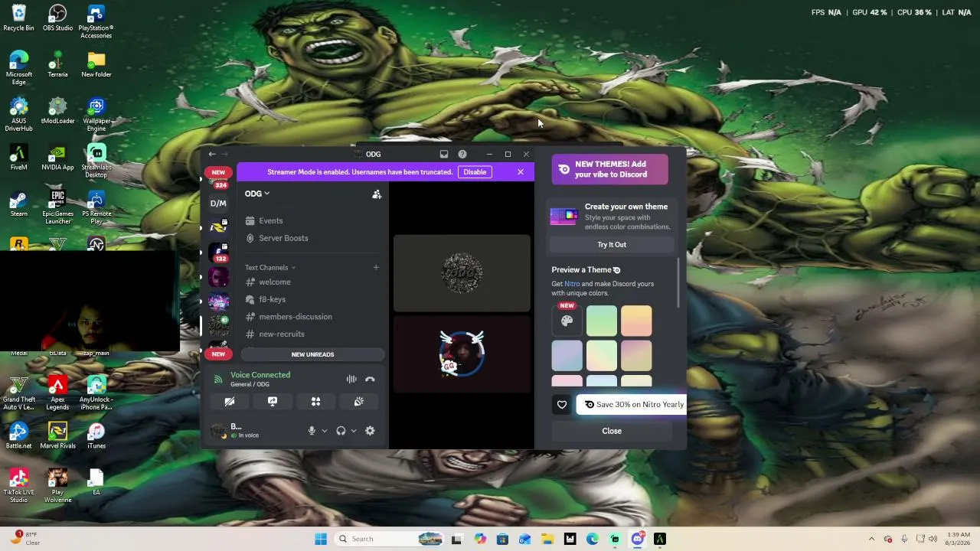This screenshot has width=980, height=551.
Task: Create a channel with Text Channels plus
Action: (x=376, y=268)
